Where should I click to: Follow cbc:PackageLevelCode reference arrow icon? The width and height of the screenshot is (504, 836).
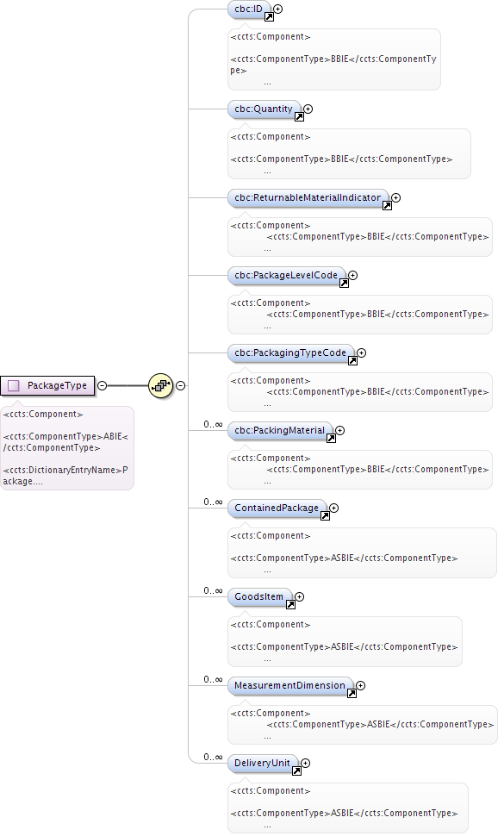pos(344,283)
